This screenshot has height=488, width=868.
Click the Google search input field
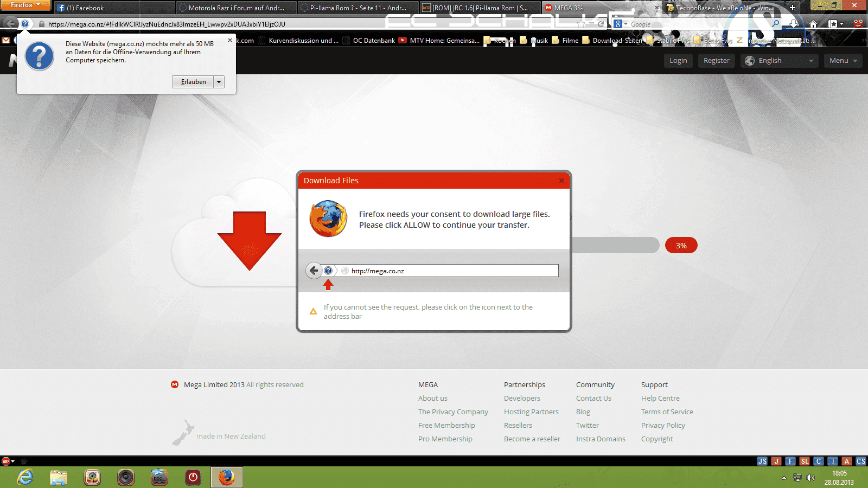[700, 24]
